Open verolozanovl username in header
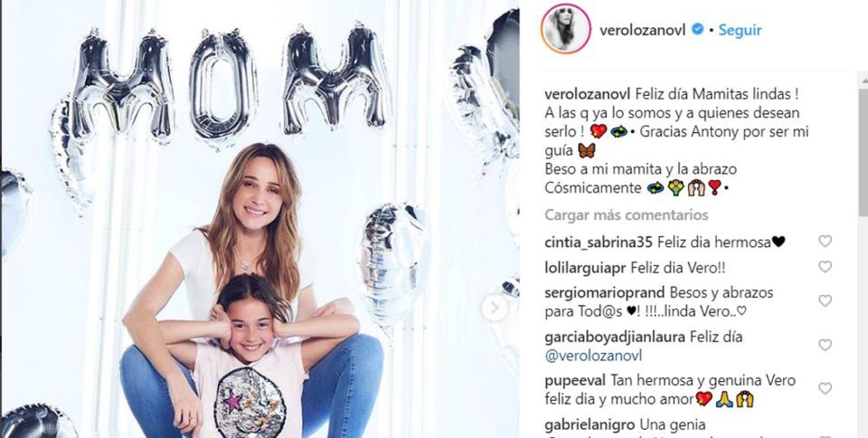The height and width of the screenshot is (438, 868). click(x=644, y=30)
